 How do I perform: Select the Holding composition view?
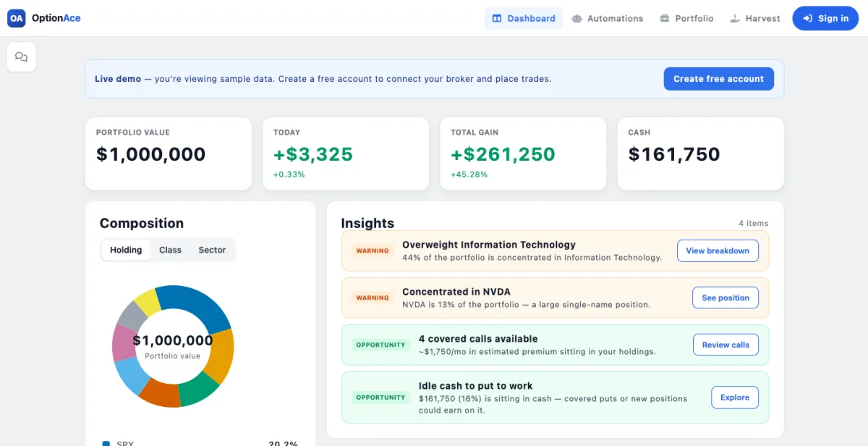click(126, 250)
